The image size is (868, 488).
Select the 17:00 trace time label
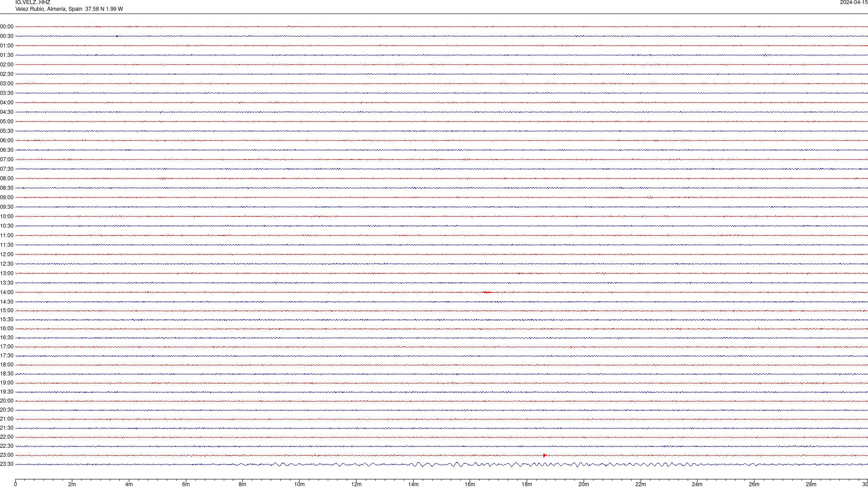coord(7,347)
